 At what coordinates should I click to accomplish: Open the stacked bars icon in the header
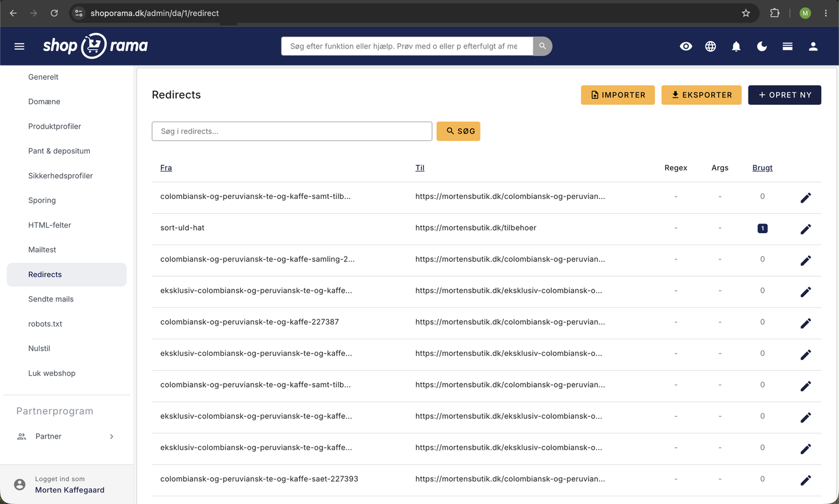click(788, 46)
